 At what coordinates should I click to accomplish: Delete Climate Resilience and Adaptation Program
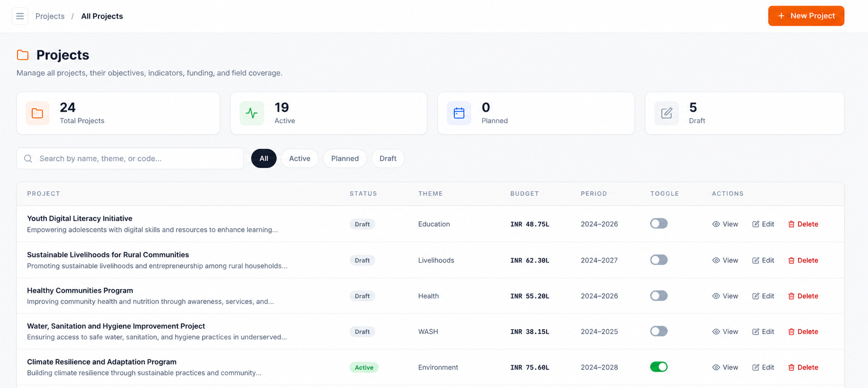point(803,367)
